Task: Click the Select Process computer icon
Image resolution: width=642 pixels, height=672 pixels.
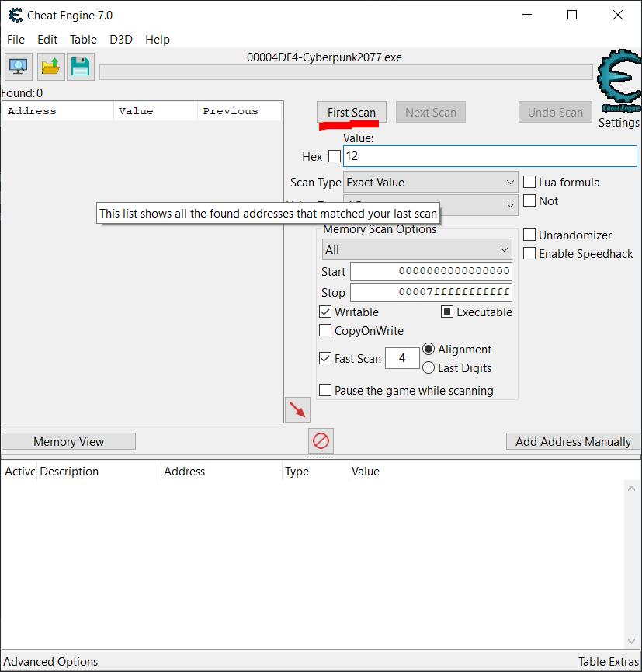Action: click(19, 67)
